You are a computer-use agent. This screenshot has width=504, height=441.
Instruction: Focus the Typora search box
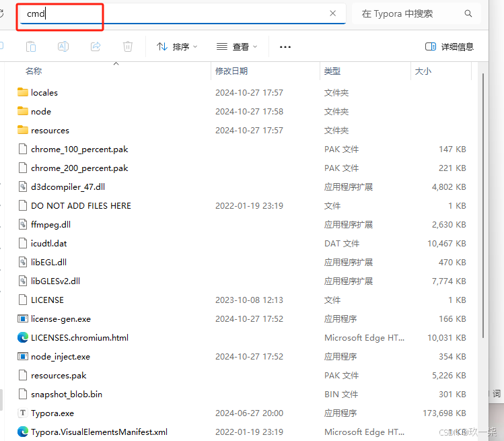pos(417,13)
